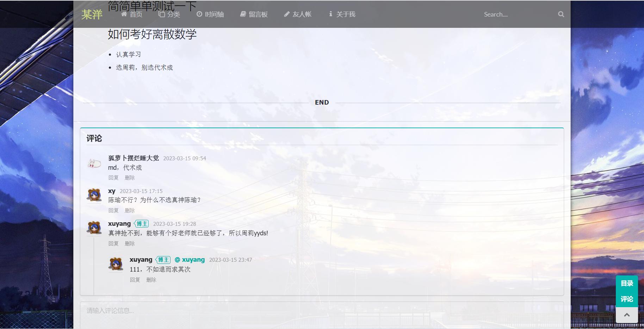Click the search magnifier icon

[x=561, y=14]
